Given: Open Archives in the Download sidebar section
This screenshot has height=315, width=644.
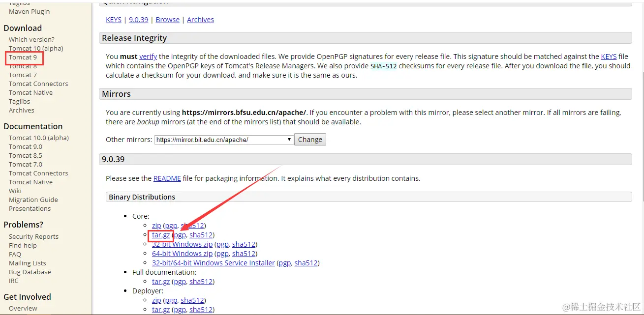Looking at the screenshot, I should (22, 110).
